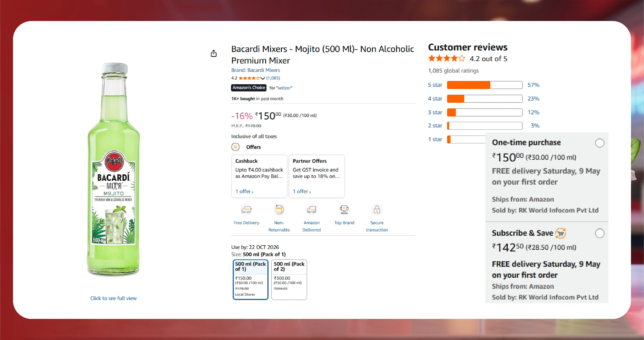This screenshot has height=340, width=644.
Task: Select the One-time purchase radio button
Action: 599,143
